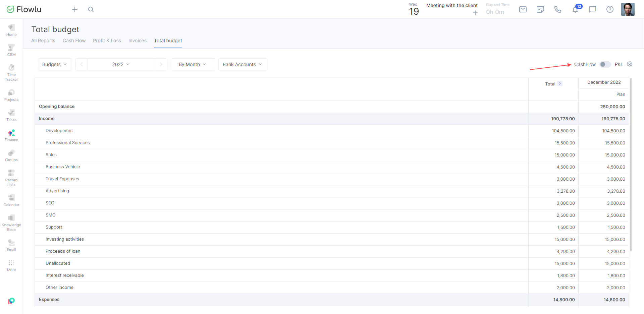This screenshot has width=644, height=314.
Task: Open the chat messages icon
Action: pos(593,9)
